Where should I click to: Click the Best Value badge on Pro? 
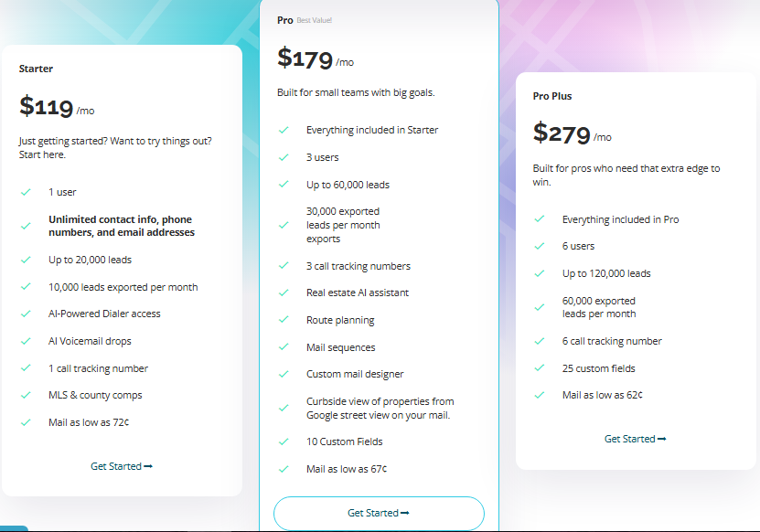[315, 20]
